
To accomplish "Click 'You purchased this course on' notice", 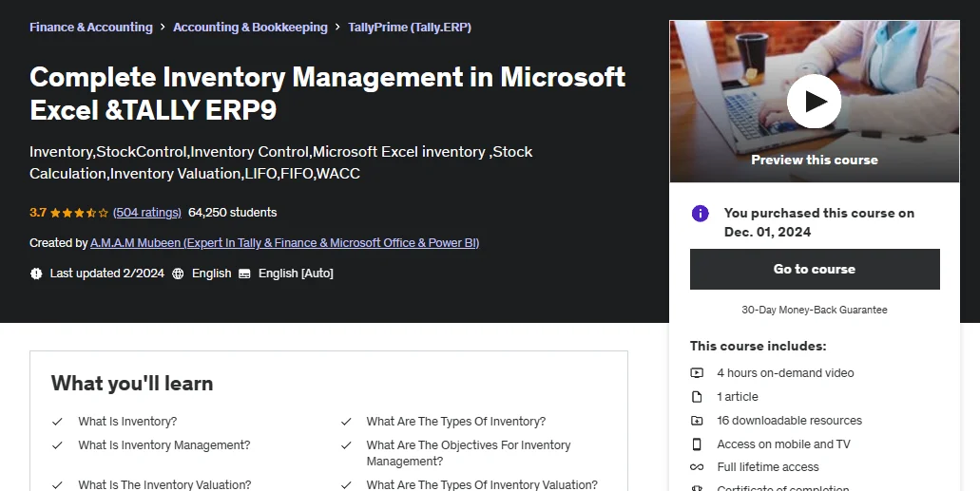I will [818, 222].
